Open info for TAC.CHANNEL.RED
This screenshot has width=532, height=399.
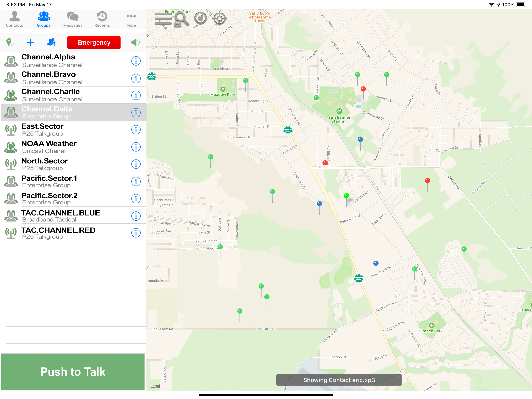pos(136,233)
